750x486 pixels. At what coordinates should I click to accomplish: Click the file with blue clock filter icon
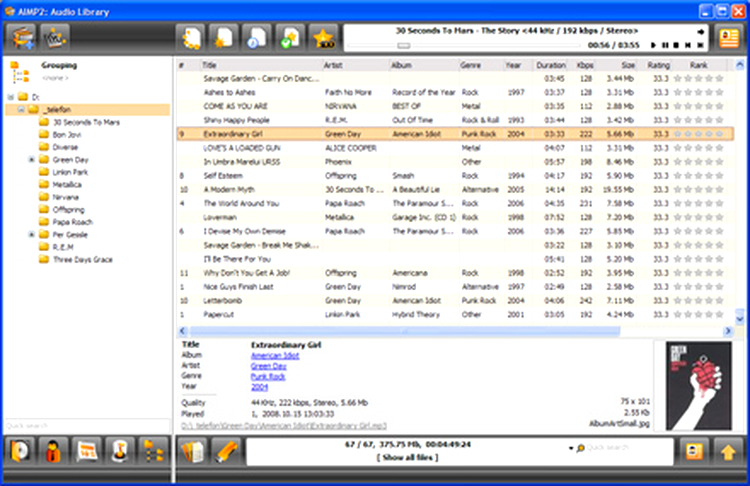point(257,38)
